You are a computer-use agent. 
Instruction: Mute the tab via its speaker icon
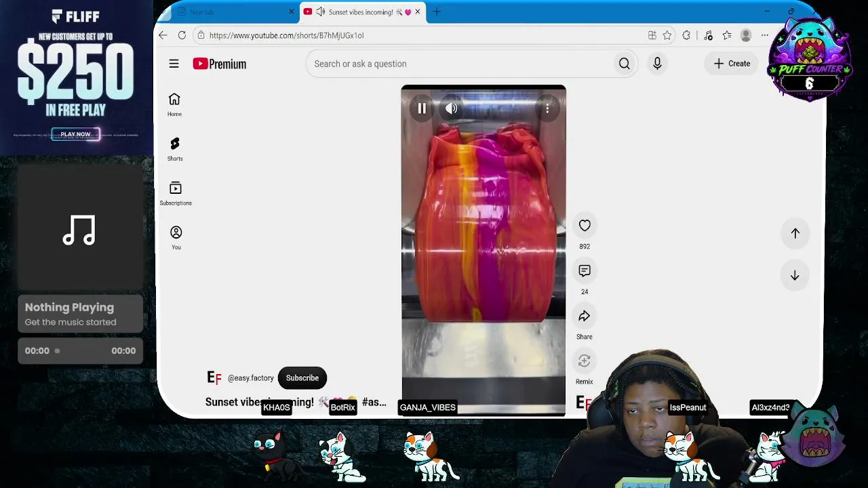[x=321, y=12]
